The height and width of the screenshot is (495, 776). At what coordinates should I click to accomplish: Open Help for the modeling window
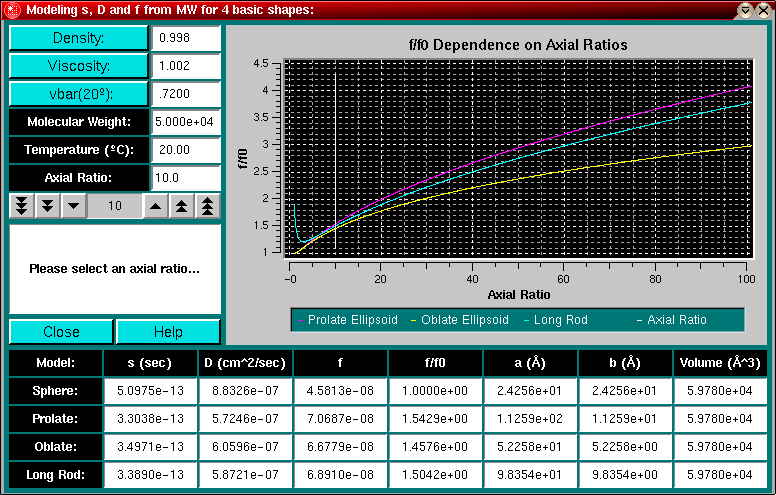click(168, 332)
